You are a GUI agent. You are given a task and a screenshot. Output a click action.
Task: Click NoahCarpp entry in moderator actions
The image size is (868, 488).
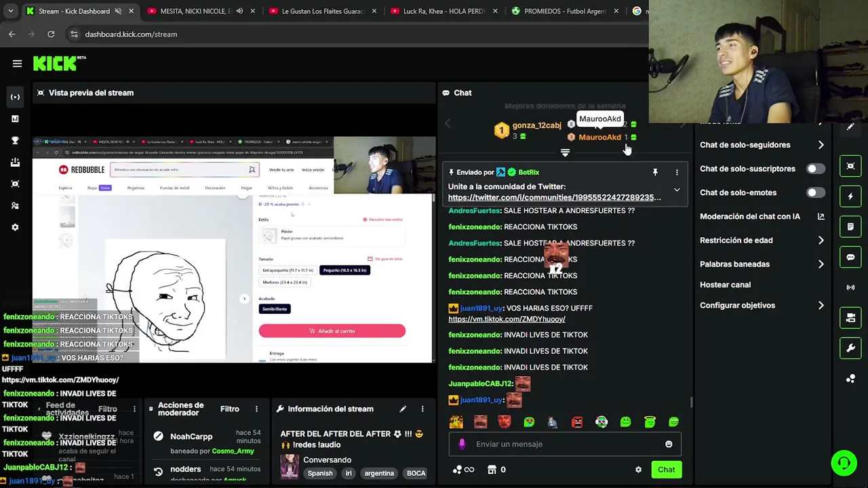click(x=191, y=436)
